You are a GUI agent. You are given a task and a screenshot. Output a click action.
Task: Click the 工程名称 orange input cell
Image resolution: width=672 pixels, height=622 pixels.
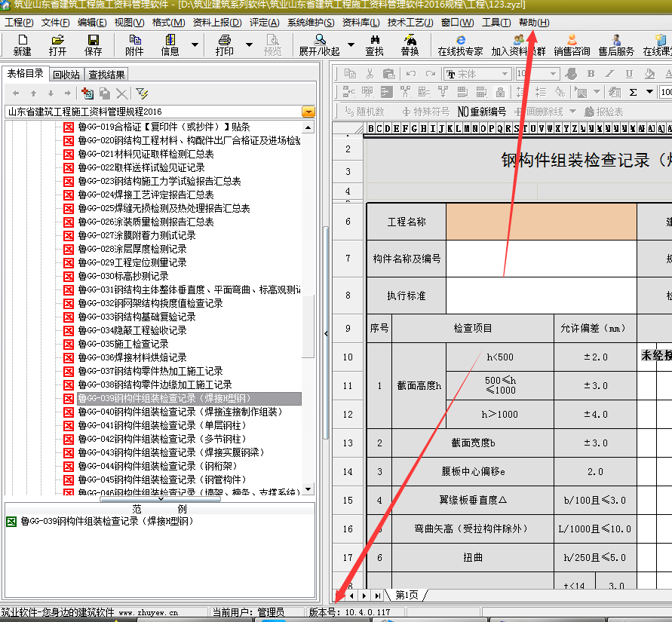(541, 222)
